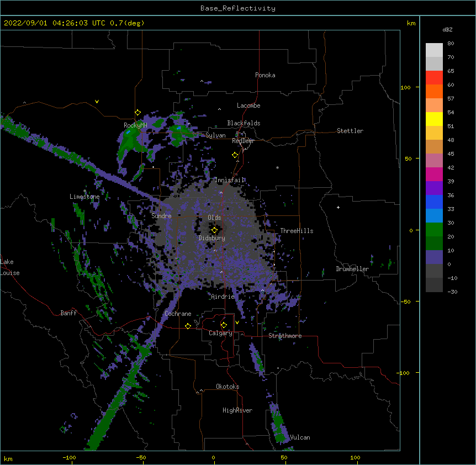Click the Calgary city label
Image resolution: width=476 pixels, height=465 pixels.
click(221, 333)
